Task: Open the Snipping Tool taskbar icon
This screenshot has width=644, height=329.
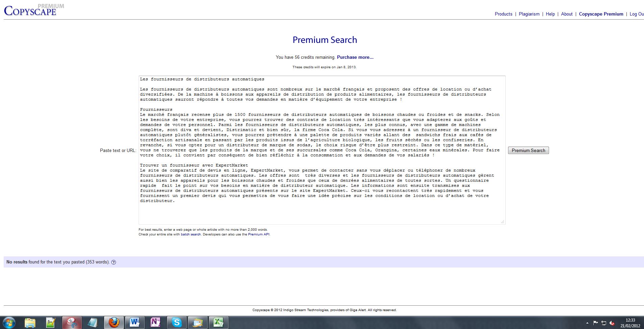Action: [x=72, y=323]
